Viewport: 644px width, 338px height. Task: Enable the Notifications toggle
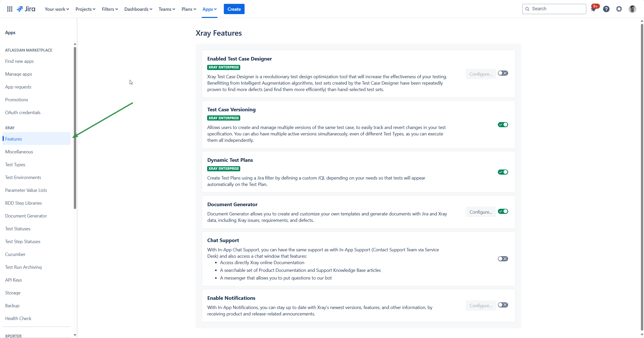pyautogui.click(x=503, y=305)
